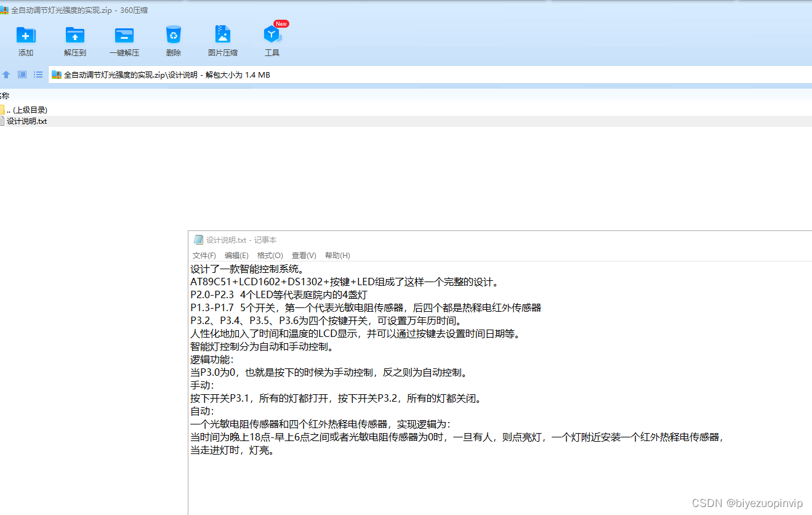Open the 帮助(H) menu in Notepad
Screen dimensions: 812x515
337,255
